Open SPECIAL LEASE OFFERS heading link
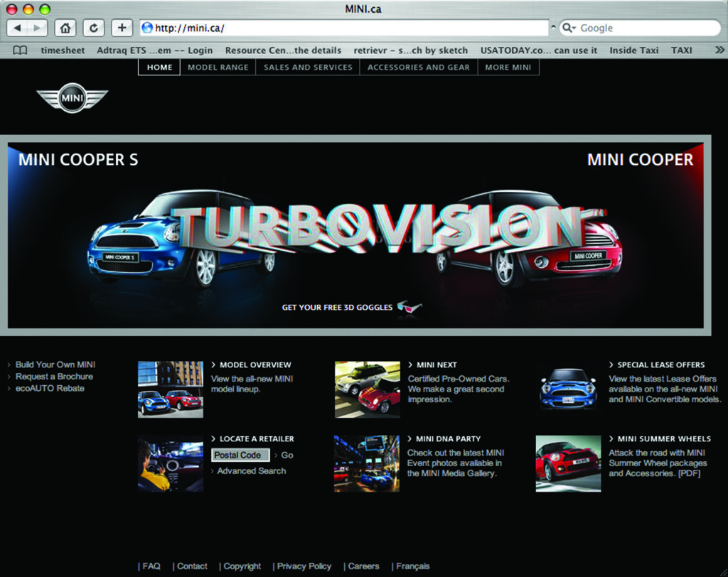The height and width of the screenshot is (577, 728). [x=660, y=365]
